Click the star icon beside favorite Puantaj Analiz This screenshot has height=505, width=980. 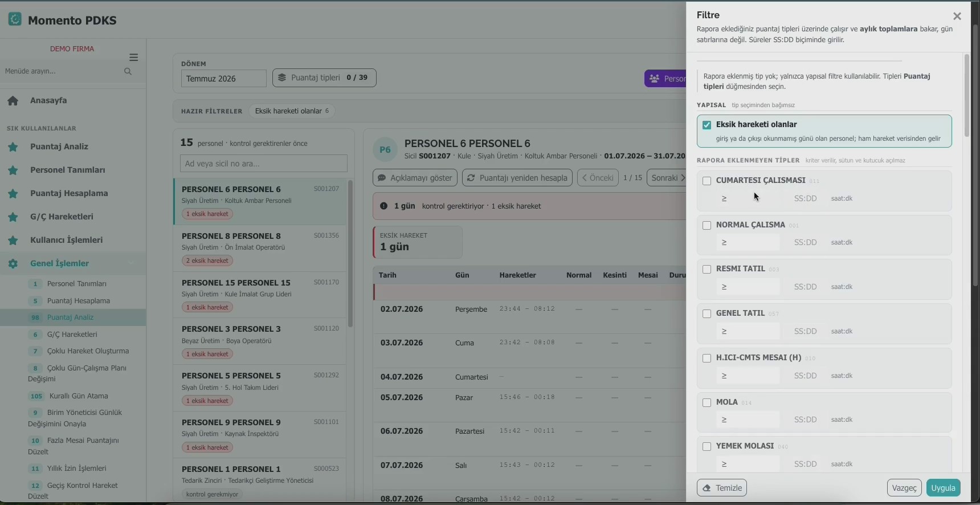[13, 147]
